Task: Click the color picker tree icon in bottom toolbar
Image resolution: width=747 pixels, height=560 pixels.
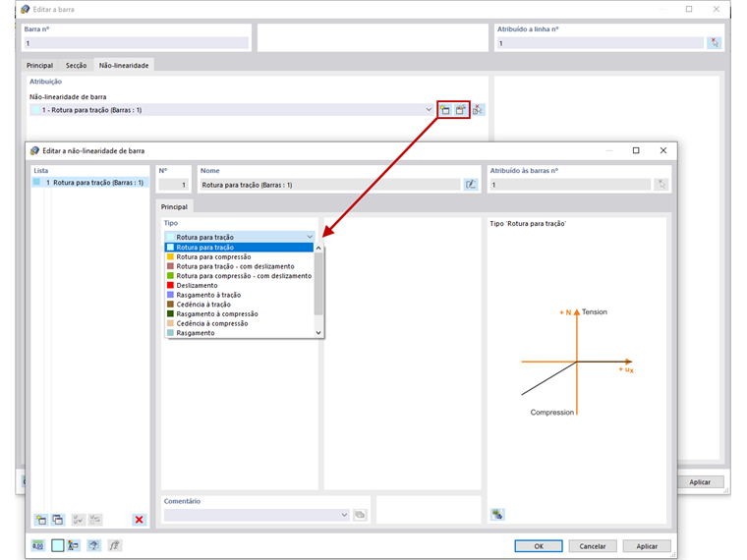Action: click(74, 545)
